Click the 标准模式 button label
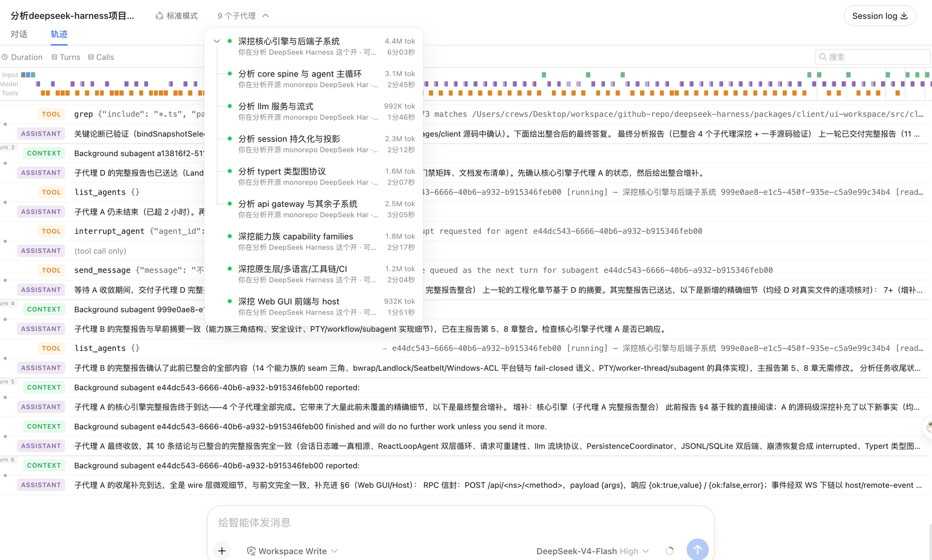 point(182,16)
